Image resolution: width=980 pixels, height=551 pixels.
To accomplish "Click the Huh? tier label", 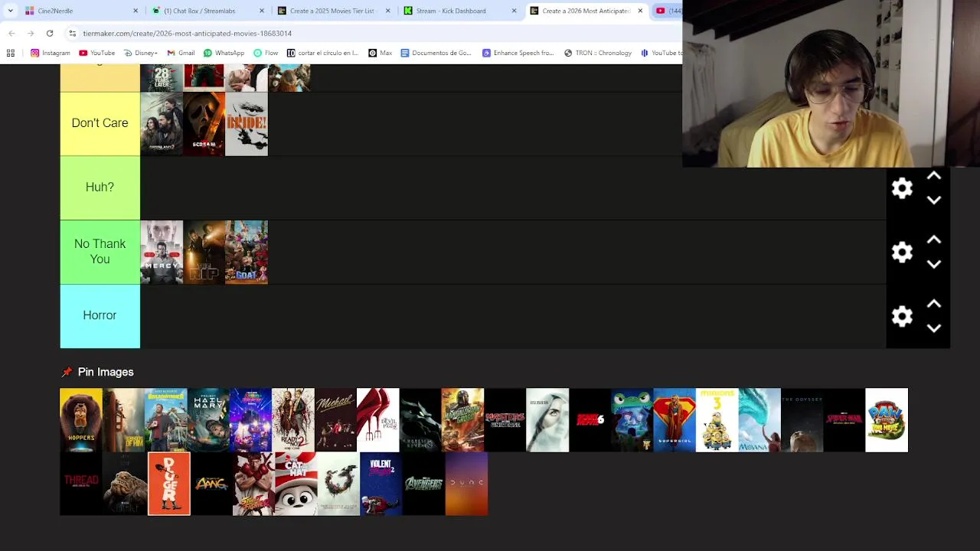I will (100, 187).
